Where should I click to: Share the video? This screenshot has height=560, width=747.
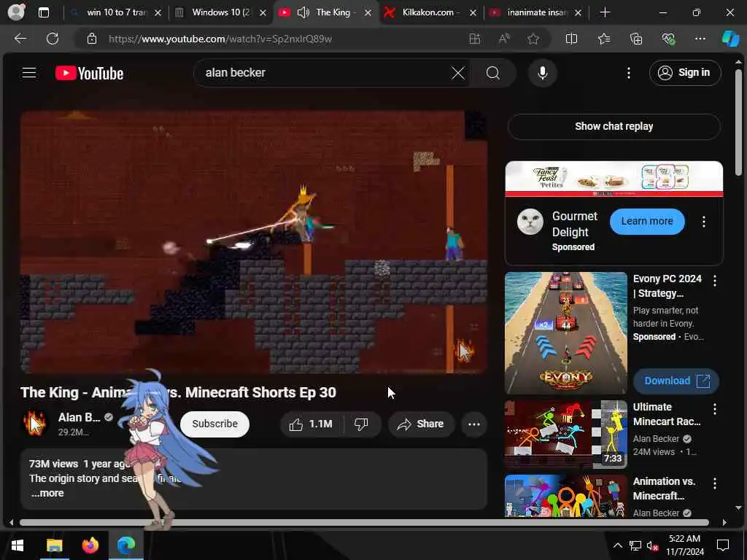tap(421, 424)
